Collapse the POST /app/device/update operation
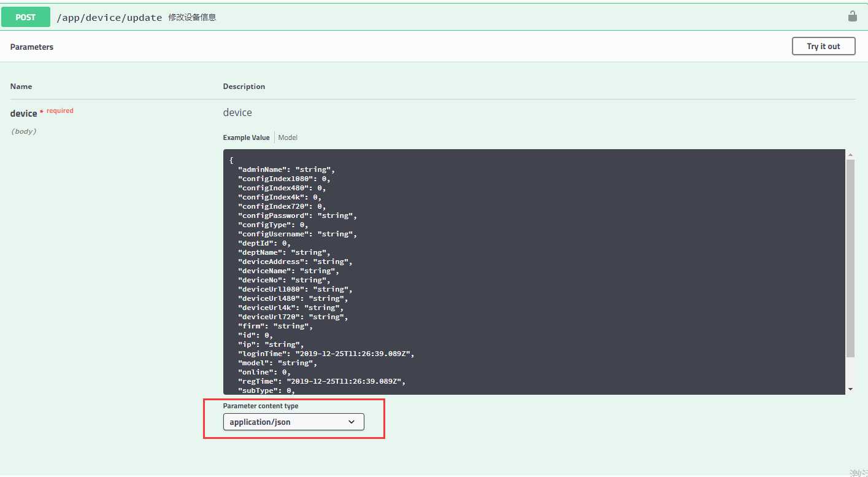This screenshot has width=868, height=477. (x=434, y=17)
